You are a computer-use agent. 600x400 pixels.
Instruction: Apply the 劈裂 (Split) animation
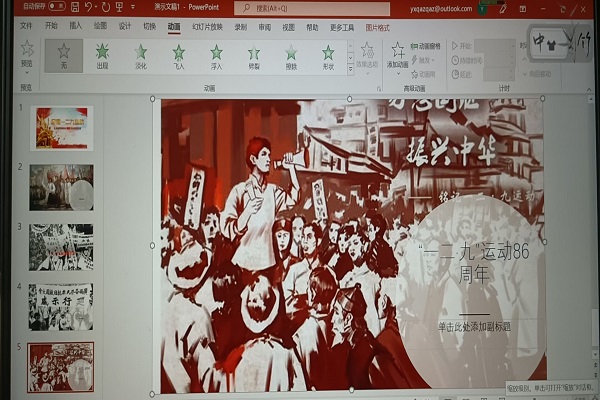[254, 56]
